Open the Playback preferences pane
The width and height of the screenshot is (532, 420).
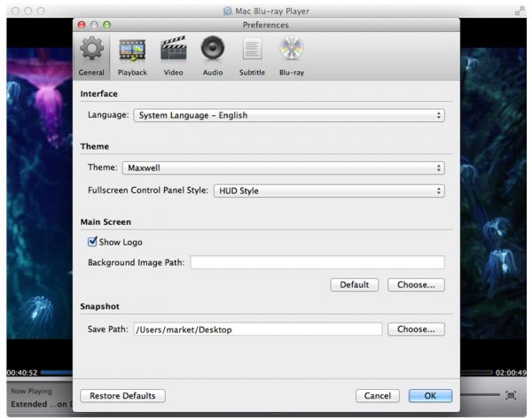click(132, 57)
